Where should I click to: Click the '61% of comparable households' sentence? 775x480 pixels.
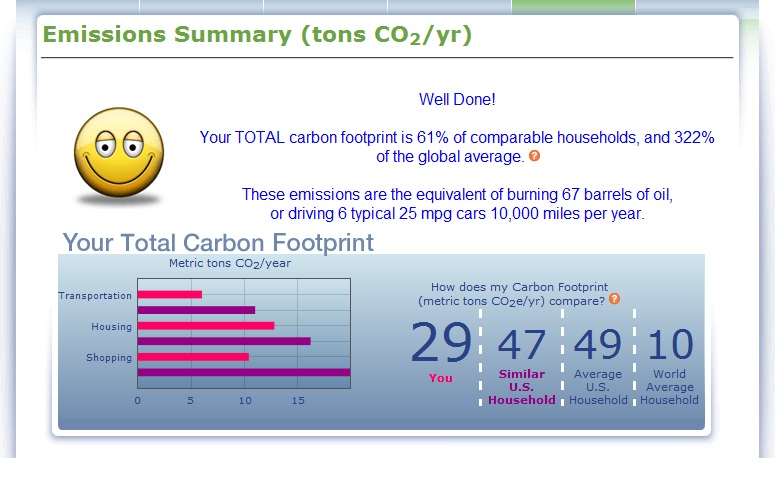coord(457,147)
